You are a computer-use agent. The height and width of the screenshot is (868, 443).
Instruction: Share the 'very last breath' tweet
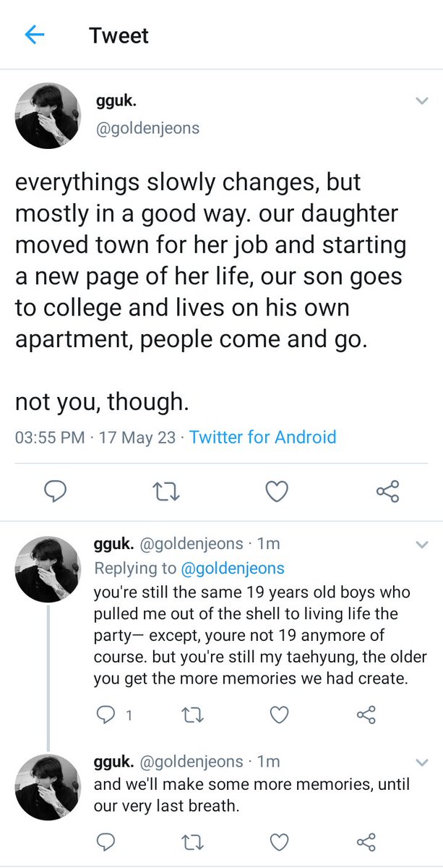366,841
